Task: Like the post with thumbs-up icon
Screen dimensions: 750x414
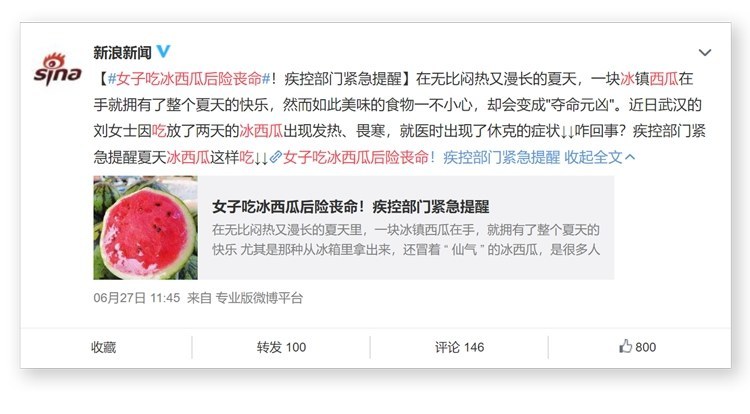Action: click(625, 346)
